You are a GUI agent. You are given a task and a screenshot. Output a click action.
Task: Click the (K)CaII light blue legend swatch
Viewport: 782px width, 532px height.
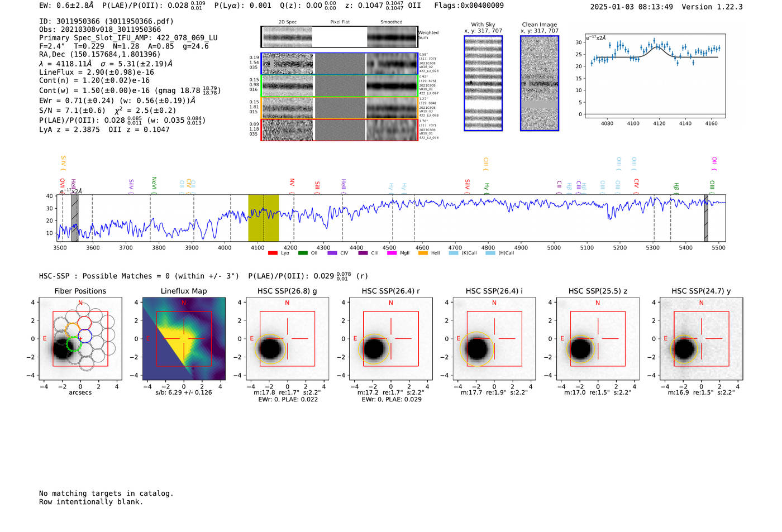pos(454,253)
